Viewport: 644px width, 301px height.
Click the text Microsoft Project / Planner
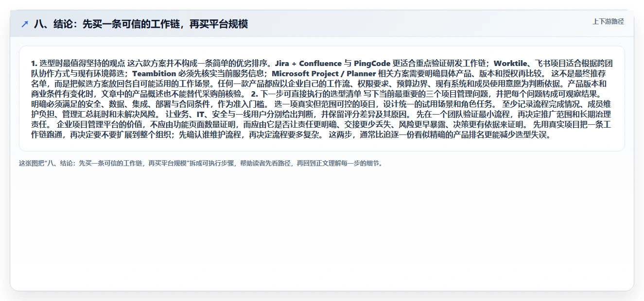click(x=324, y=74)
